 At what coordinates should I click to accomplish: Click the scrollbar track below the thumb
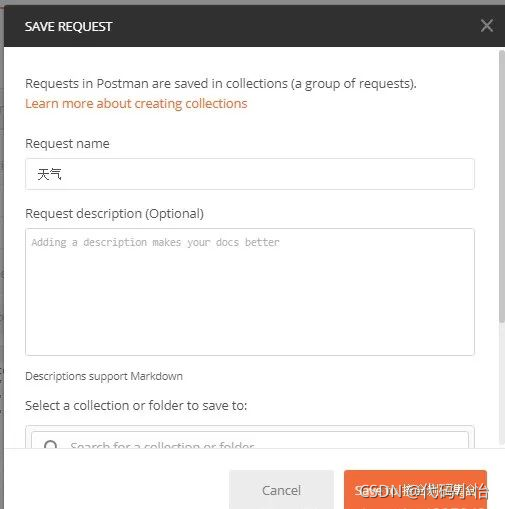502,383
